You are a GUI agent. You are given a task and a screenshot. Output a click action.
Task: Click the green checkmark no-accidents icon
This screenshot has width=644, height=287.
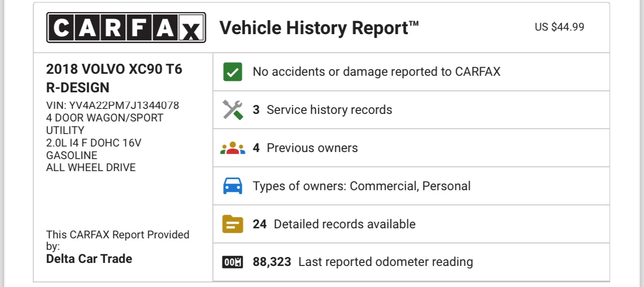pos(233,72)
